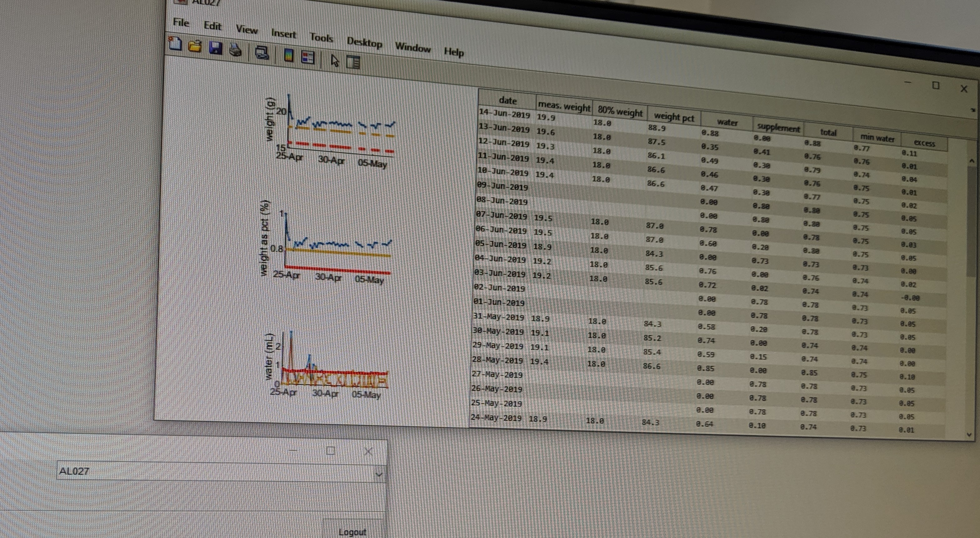Click the New Figure toolbar icon

[175, 44]
